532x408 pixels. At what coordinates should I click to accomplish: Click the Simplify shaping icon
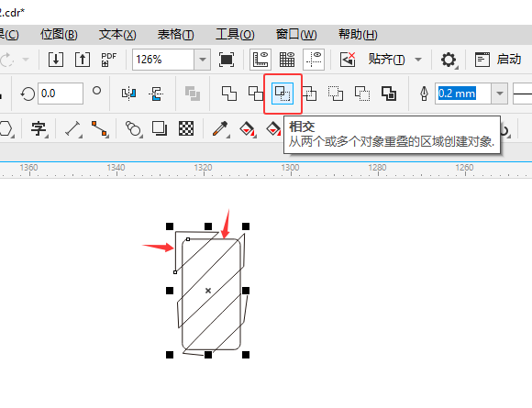click(309, 94)
